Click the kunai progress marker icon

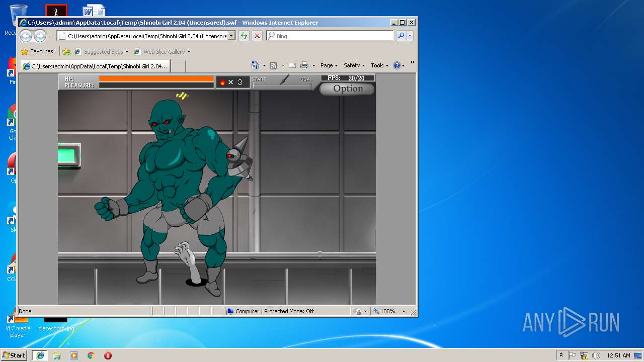[x=285, y=79]
